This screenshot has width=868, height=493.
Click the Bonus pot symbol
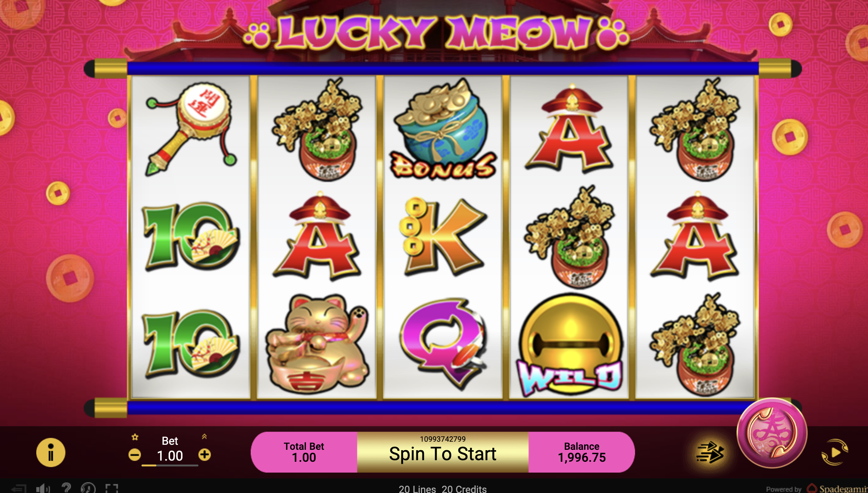pyautogui.click(x=442, y=129)
